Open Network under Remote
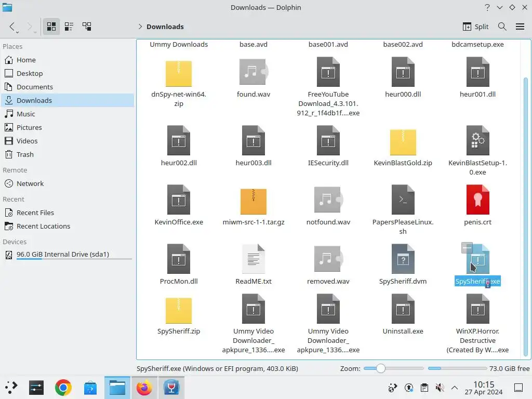Viewport: 532px width, 399px height. pos(67,183)
